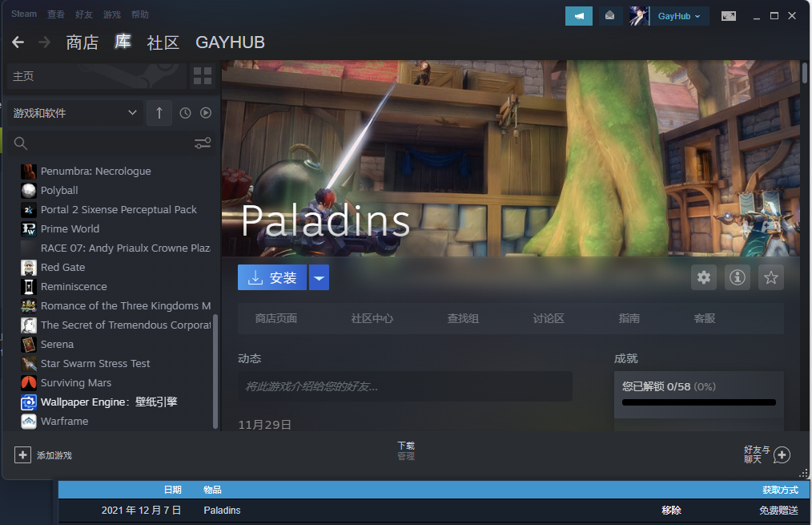Open Paladins settings gear
This screenshot has width=812, height=525.
[704, 277]
